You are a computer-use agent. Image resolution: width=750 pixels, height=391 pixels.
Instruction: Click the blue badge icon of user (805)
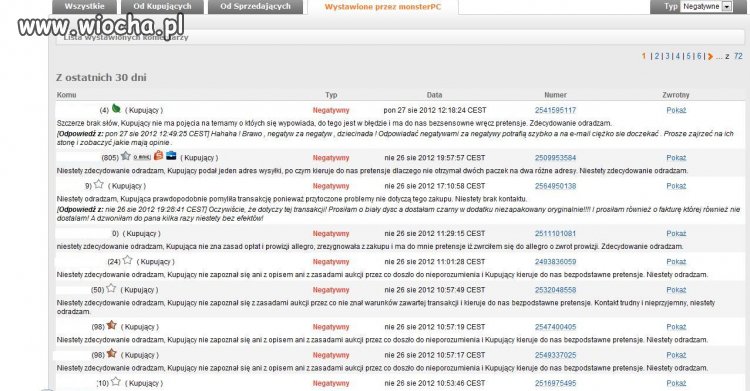coord(171,156)
